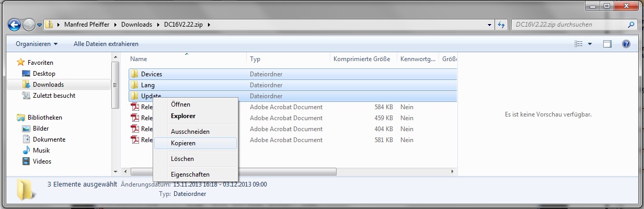Go back with the Back arrow button

15,25
